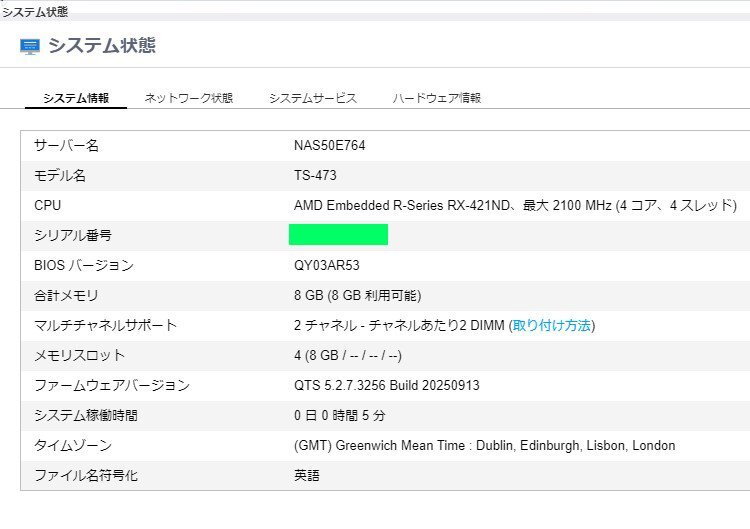Go to the ハードウェア情報 tab
Image resolution: width=750 pixels, height=529 pixels.
(436, 98)
